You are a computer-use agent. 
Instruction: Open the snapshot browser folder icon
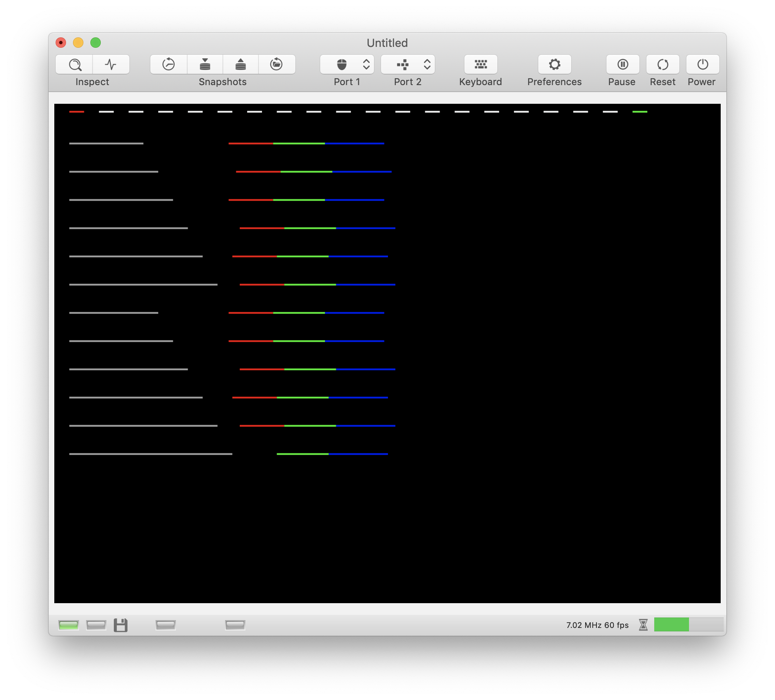click(277, 65)
